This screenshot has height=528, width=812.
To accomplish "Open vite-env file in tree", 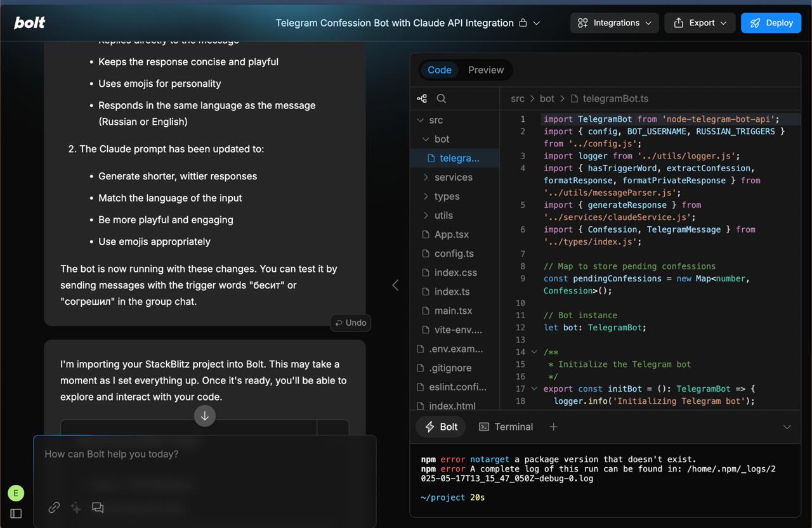I will (x=455, y=330).
